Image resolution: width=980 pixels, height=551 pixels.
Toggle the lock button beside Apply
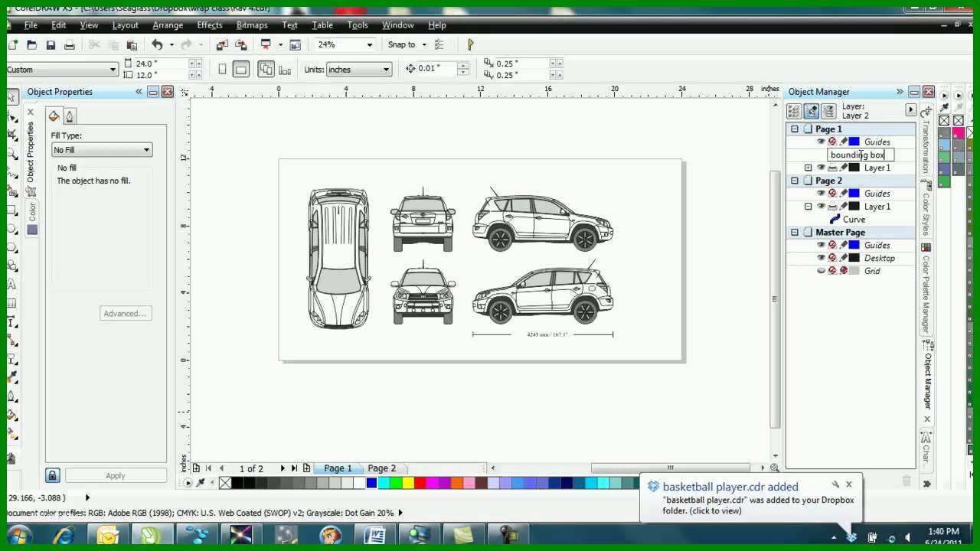click(x=52, y=475)
